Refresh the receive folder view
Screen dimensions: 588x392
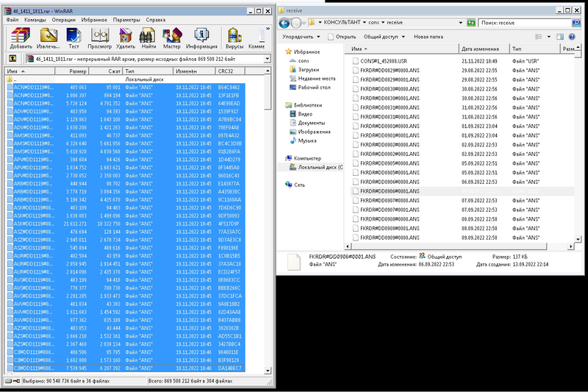[x=471, y=23]
